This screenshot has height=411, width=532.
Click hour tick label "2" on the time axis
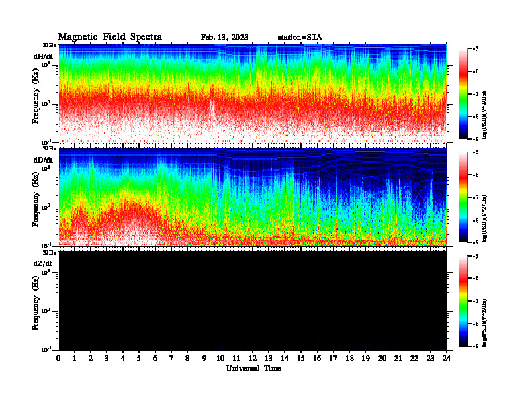[91, 358]
